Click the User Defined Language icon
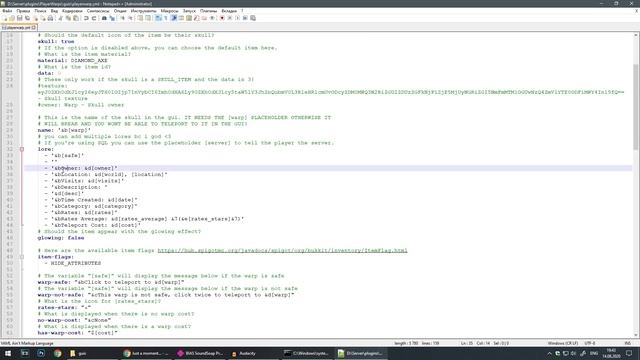 click(x=181, y=18)
